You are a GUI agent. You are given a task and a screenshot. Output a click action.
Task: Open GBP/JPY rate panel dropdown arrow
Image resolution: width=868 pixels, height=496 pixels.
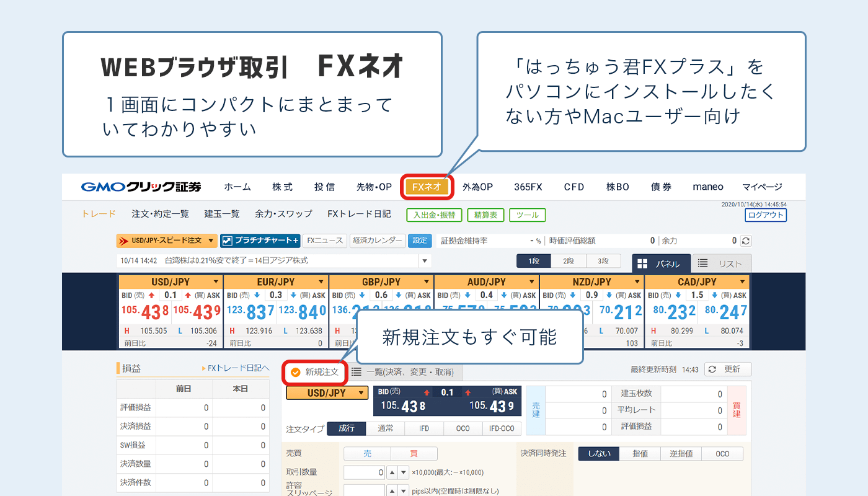(427, 282)
